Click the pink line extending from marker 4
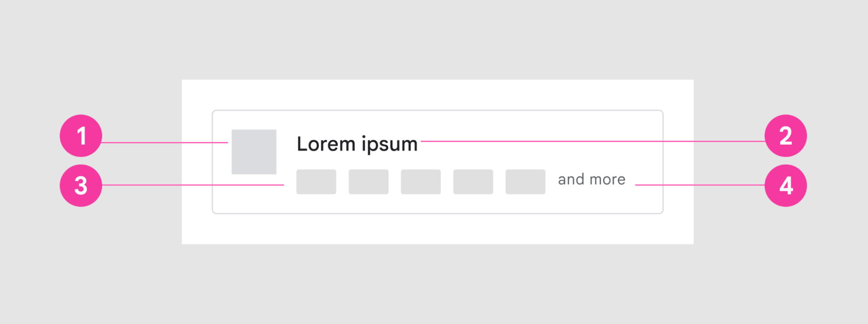Image resolution: width=868 pixels, height=324 pixels. click(699, 185)
